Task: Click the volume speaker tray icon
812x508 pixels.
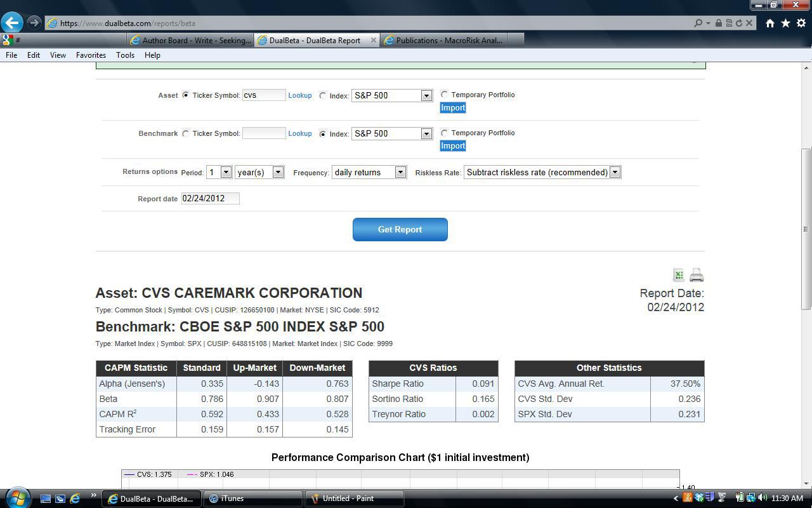Action: tap(762, 498)
